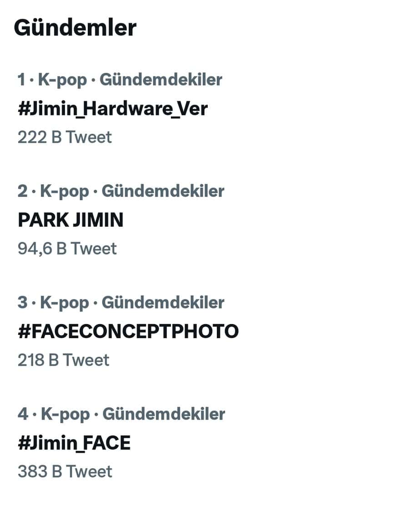
Task: Click Gündemdekiler above #Jimin_Hardware_Ver
Action: coord(161,80)
